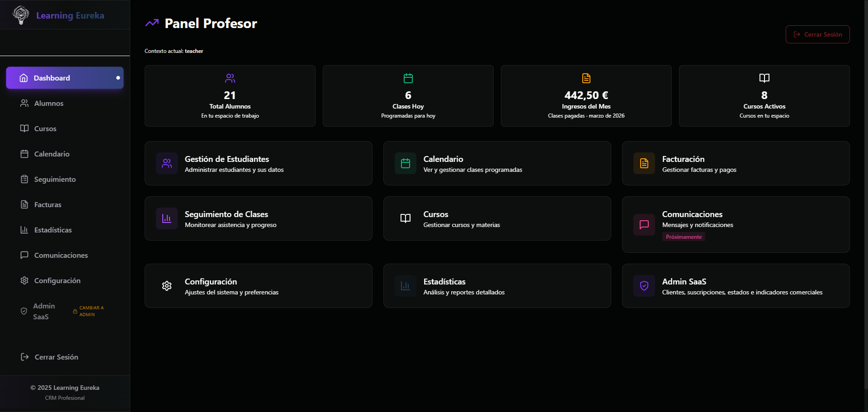Click the Seguimiento clipboard icon in sidebar
The width and height of the screenshot is (868, 412).
click(24, 179)
